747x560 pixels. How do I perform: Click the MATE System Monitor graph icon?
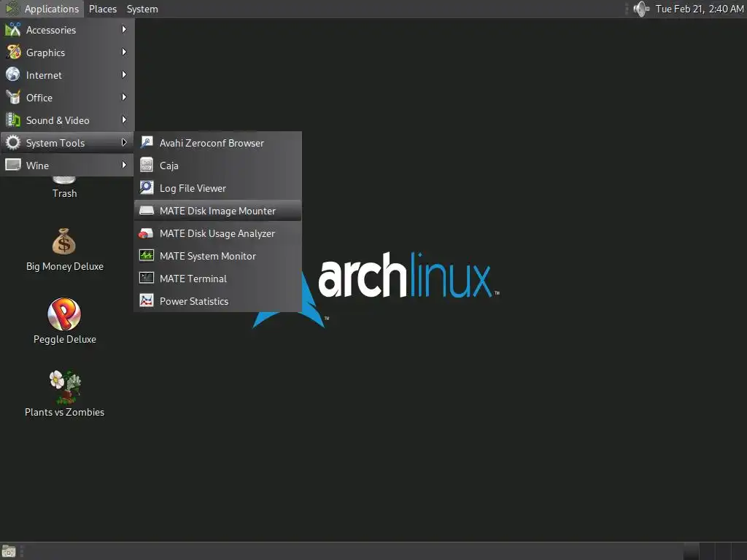coord(146,256)
